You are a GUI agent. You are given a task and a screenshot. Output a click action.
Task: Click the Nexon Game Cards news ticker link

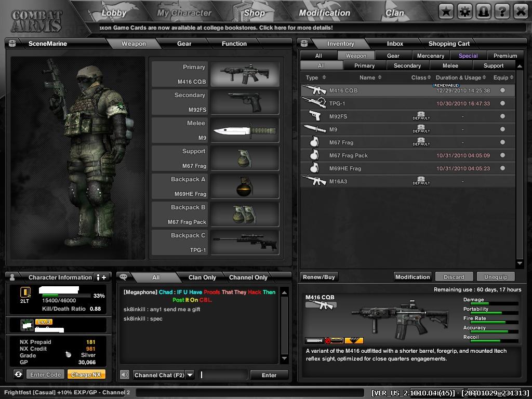tap(216, 28)
